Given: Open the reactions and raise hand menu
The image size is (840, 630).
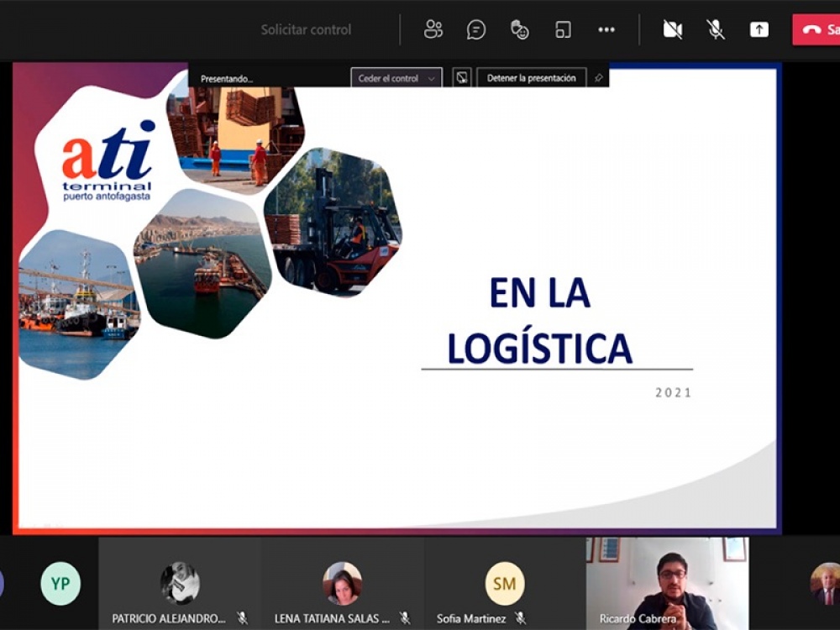Looking at the screenshot, I should tap(520, 29).
